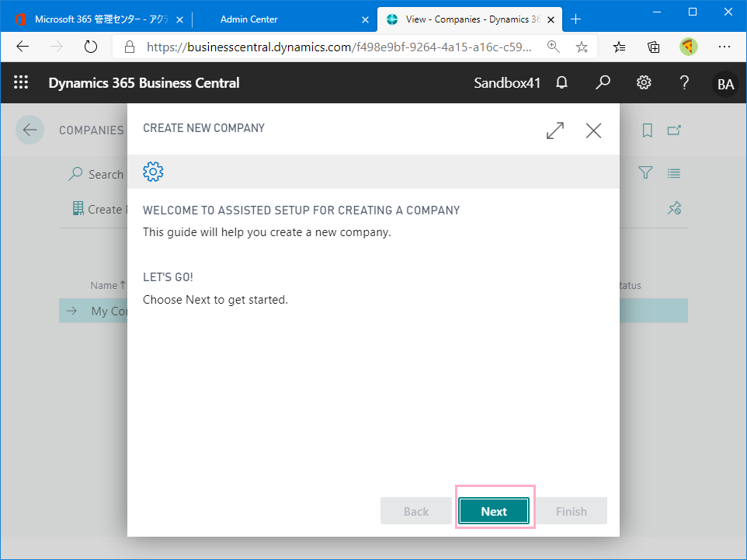Viewport: 747px width, 560px height.
Task: Click the Create company building icon
Action: click(78, 209)
